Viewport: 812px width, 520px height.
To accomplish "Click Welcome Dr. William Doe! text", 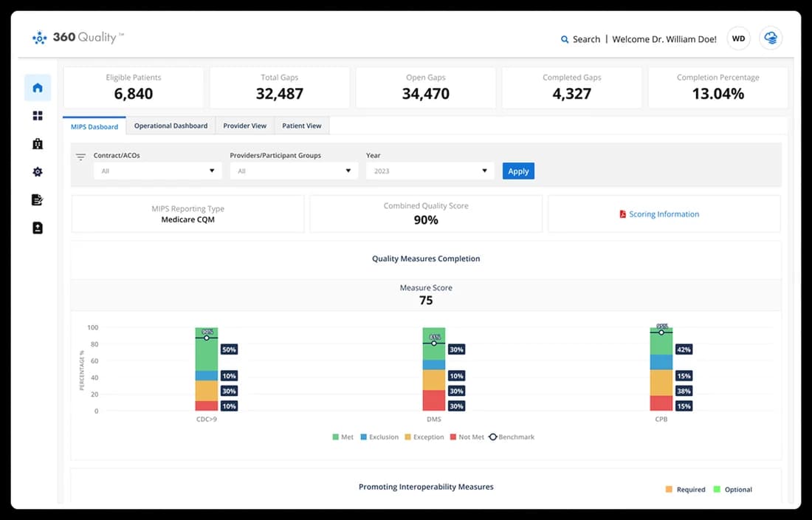I will [664, 39].
